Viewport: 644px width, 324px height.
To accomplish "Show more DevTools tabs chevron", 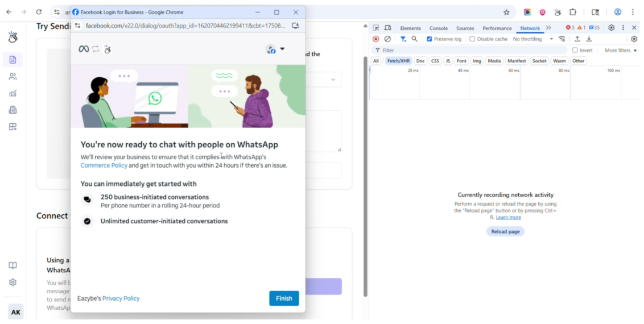I will [548, 28].
